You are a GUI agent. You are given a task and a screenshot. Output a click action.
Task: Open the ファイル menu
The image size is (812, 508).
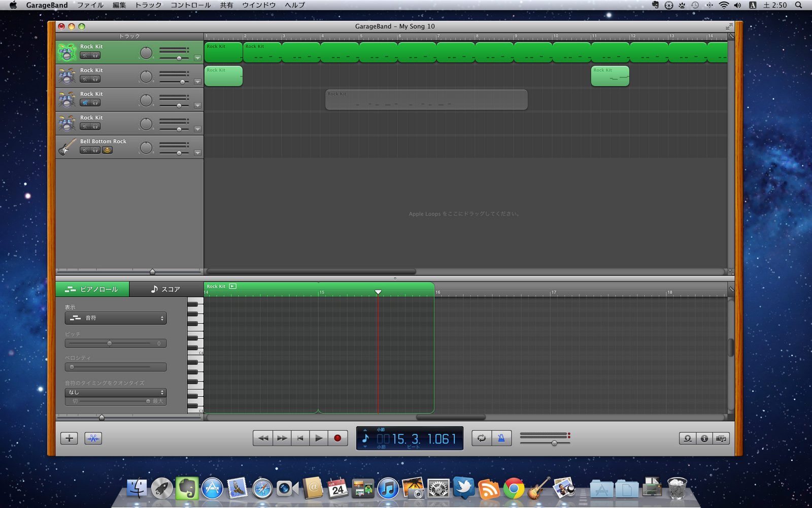[x=90, y=5]
